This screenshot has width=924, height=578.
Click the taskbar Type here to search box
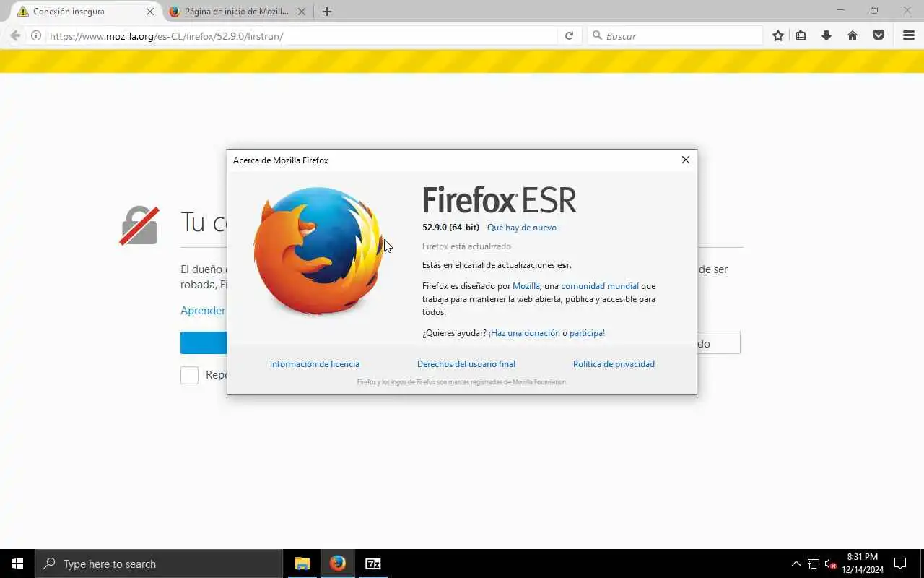tap(159, 564)
